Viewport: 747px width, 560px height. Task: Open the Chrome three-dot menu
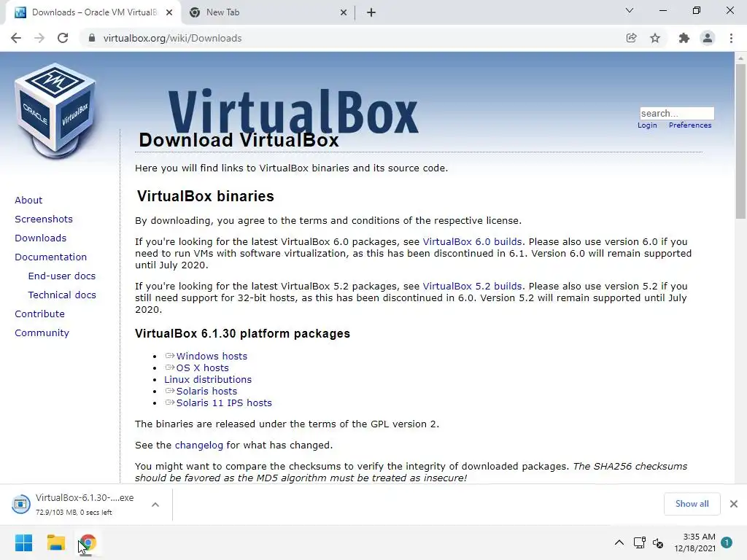[x=731, y=38]
